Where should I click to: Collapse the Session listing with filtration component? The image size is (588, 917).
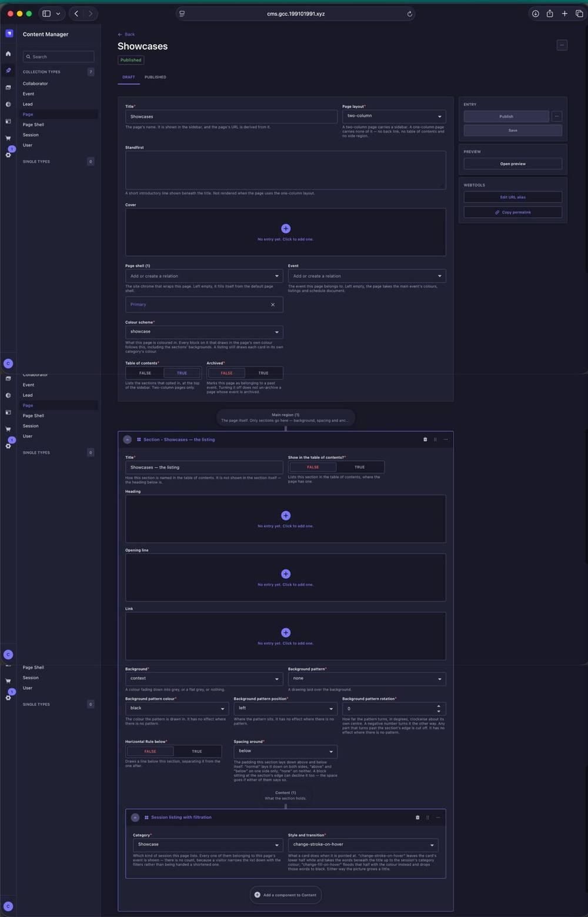click(x=135, y=818)
